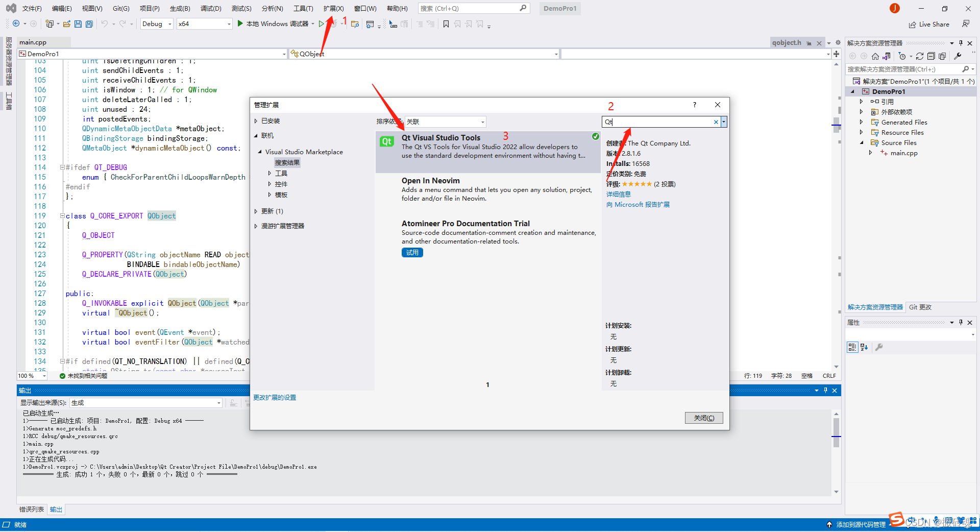
Task: Click the Sync/refresh icon in Solution Explorer
Action: [920, 56]
